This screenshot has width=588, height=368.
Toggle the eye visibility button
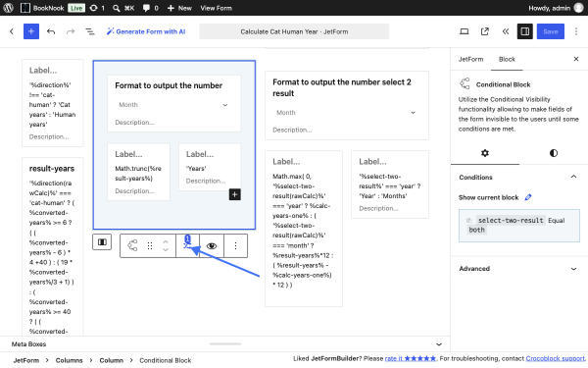pyautogui.click(x=212, y=245)
